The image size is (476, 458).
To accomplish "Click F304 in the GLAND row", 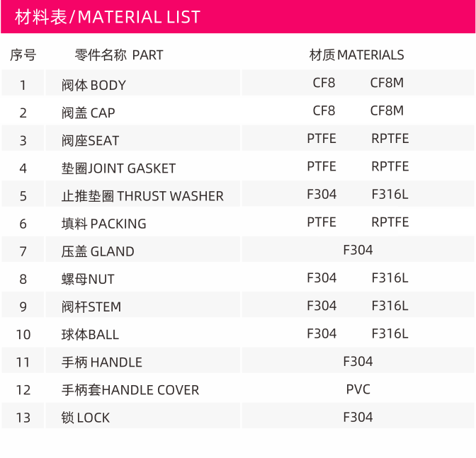I will click(358, 250).
